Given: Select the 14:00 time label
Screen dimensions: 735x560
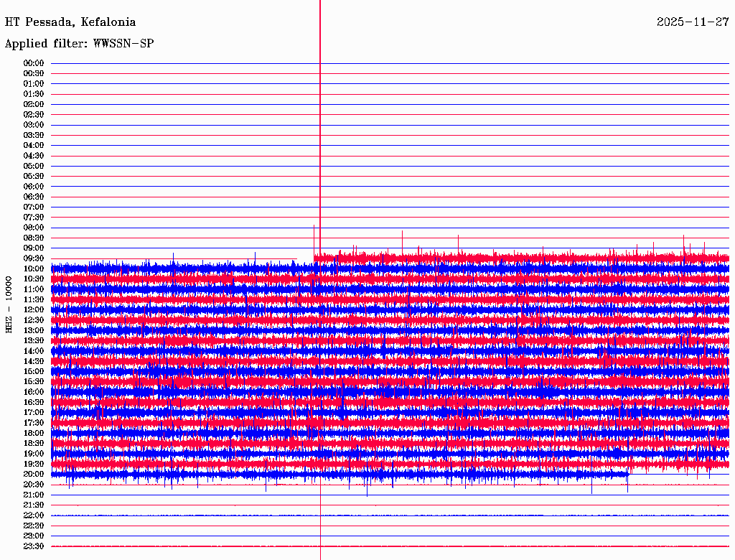Looking at the screenshot, I should (34, 351).
